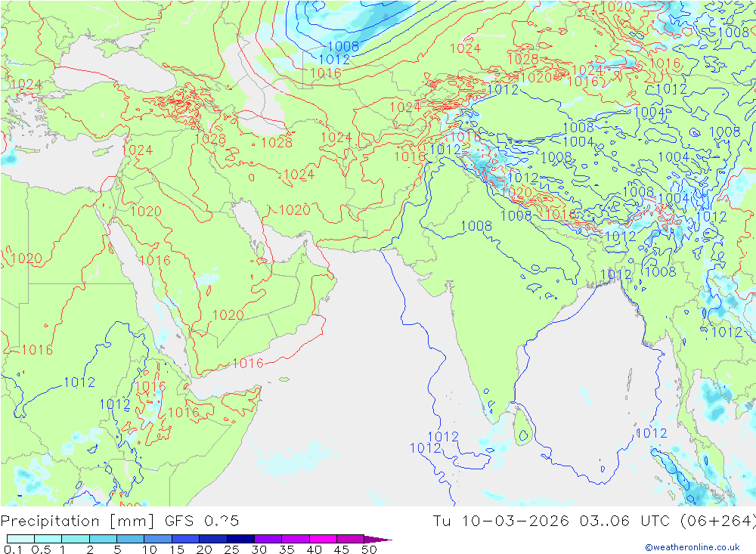Click the legend value "25"
The height and width of the screenshot is (554, 756).
tap(231, 549)
